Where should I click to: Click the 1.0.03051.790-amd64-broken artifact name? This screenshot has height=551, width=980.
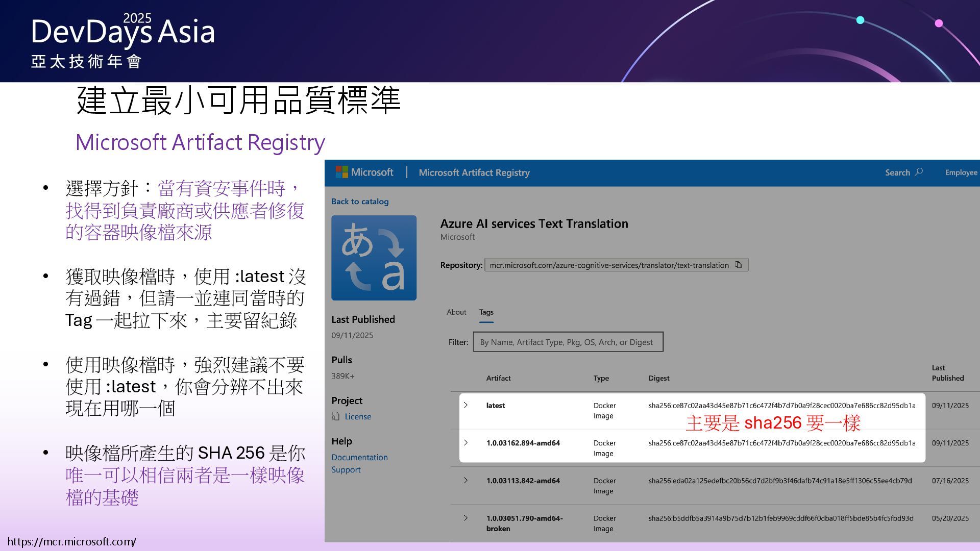point(525,523)
